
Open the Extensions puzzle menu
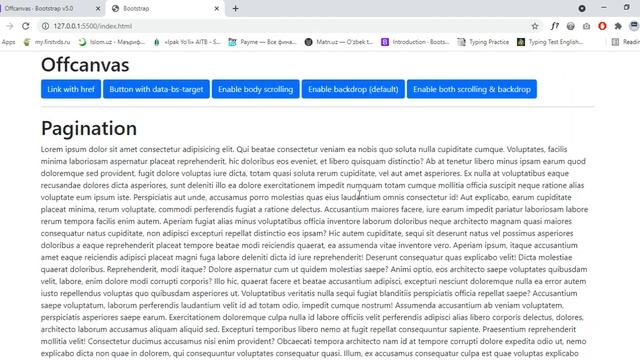click(618, 26)
